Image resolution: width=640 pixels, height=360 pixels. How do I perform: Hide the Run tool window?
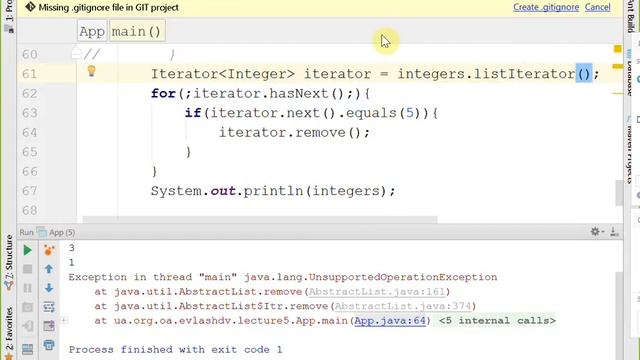pos(614,232)
